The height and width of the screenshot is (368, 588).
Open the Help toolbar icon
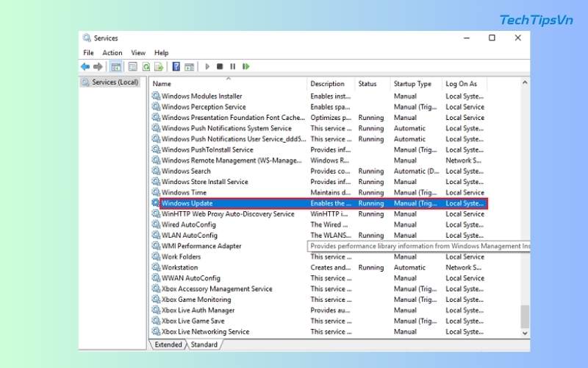pyautogui.click(x=176, y=67)
